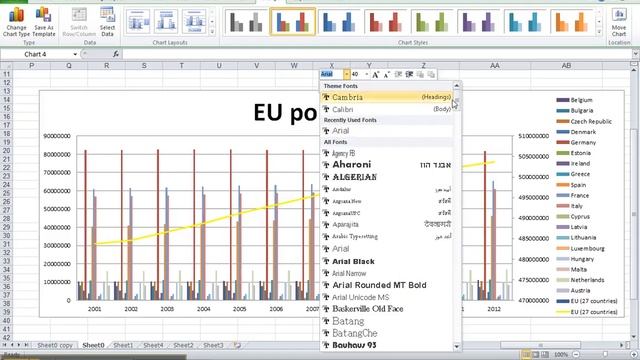640x360 pixels.
Task: Click font list scroll down arrow
Action: point(457,347)
